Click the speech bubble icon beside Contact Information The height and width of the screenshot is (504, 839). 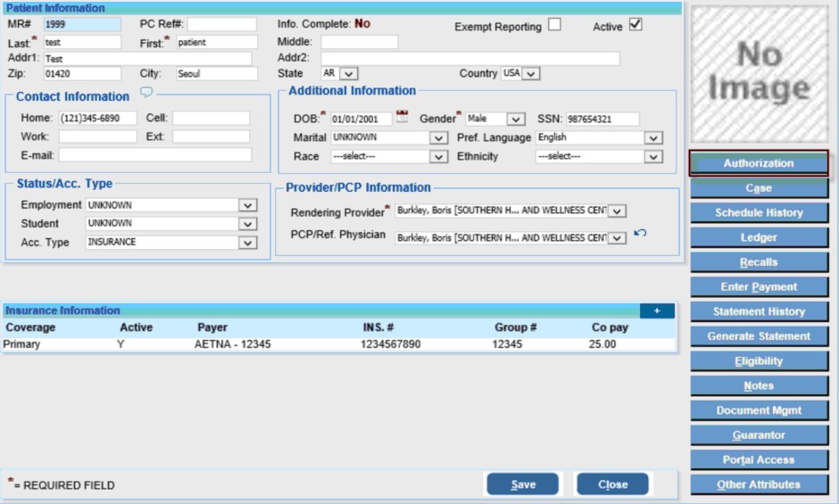point(146,93)
